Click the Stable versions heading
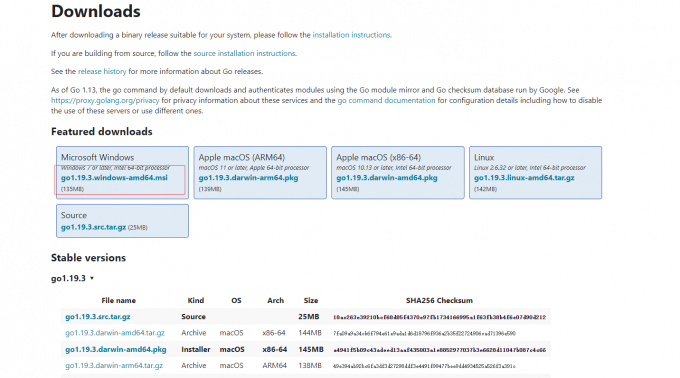The height and width of the screenshot is (378, 680). point(88,258)
